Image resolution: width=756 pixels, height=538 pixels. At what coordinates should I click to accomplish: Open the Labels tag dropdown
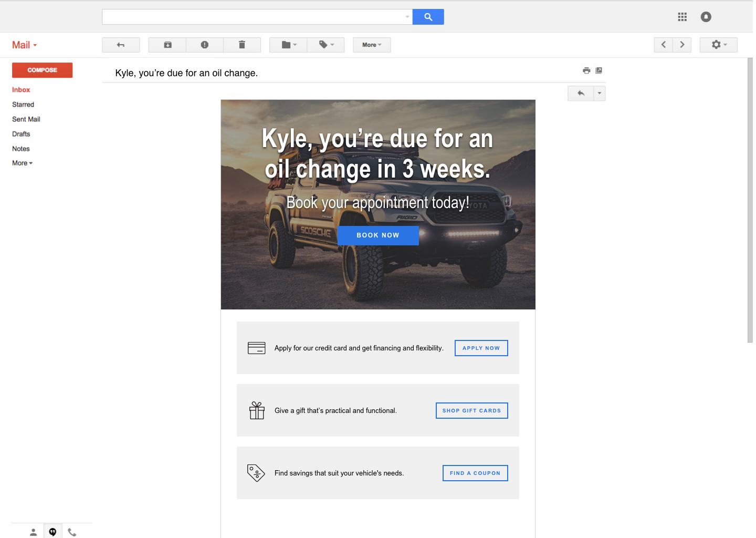click(326, 45)
